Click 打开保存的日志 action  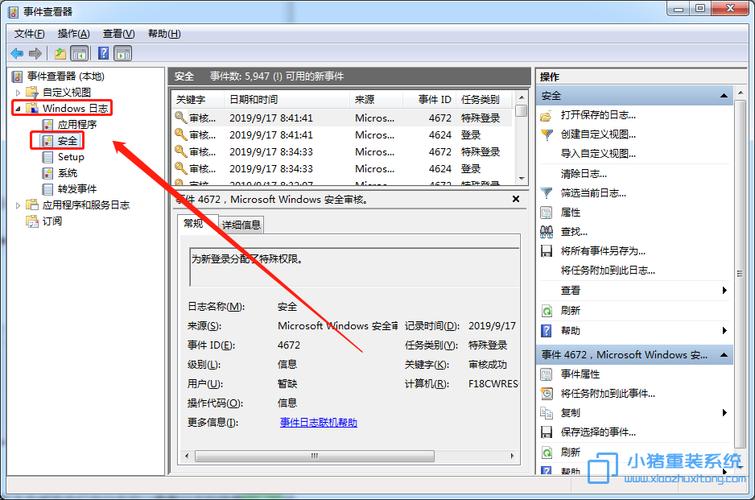click(x=598, y=115)
